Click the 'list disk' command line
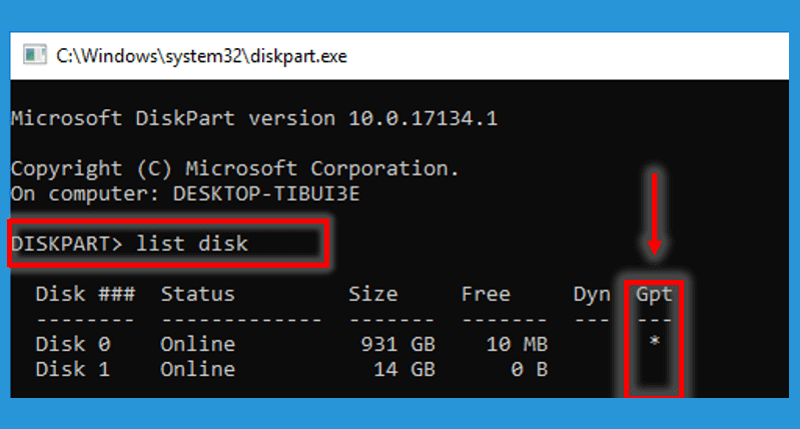The image size is (800, 429). (130, 244)
